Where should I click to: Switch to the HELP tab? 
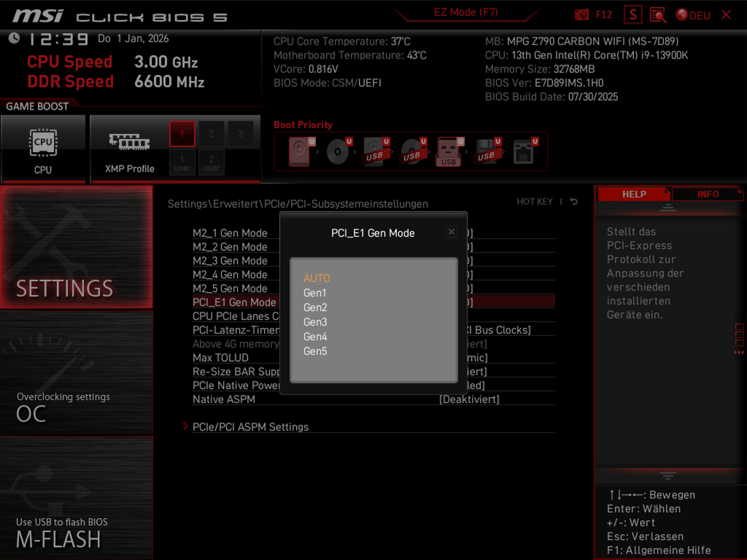(x=634, y=194)
